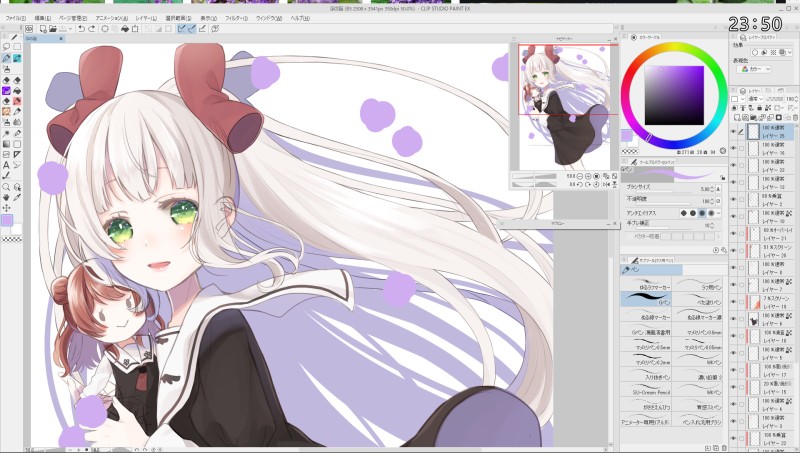Flip canvas horizontally in Navigator
The image size is (800, 453).
tap(606, 184)
